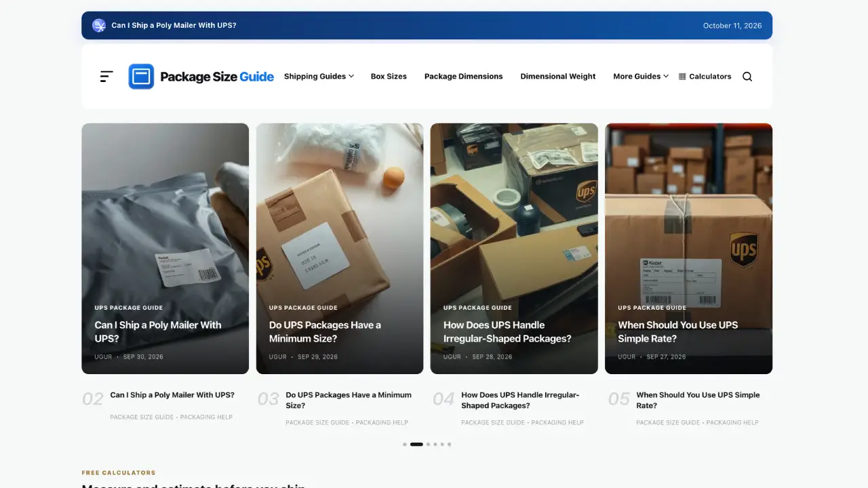This screenshot has width=868, height=488.
Task: Open the 'Do UPS Packages Have a Minimum Size' card title
Action: point(325,331)
